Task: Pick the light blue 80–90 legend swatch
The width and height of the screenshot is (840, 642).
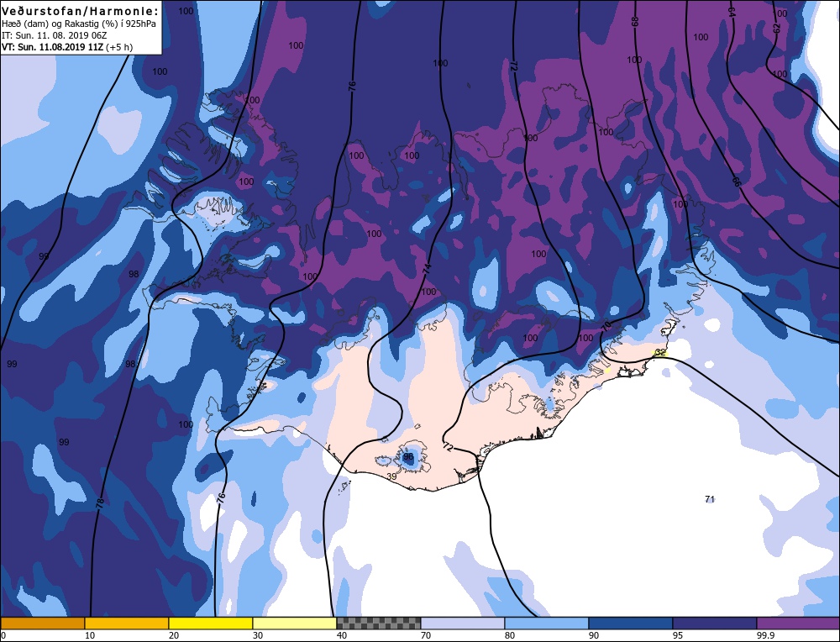Action: [x=547, y=623]
